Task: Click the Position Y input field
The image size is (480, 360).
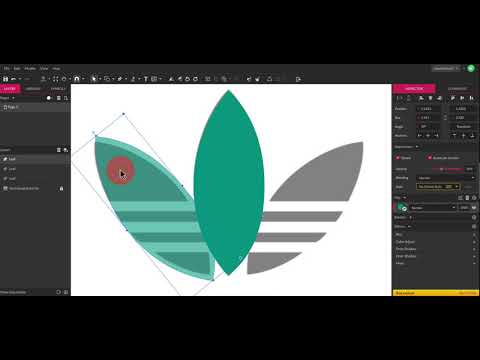Action: coord(464,109)
